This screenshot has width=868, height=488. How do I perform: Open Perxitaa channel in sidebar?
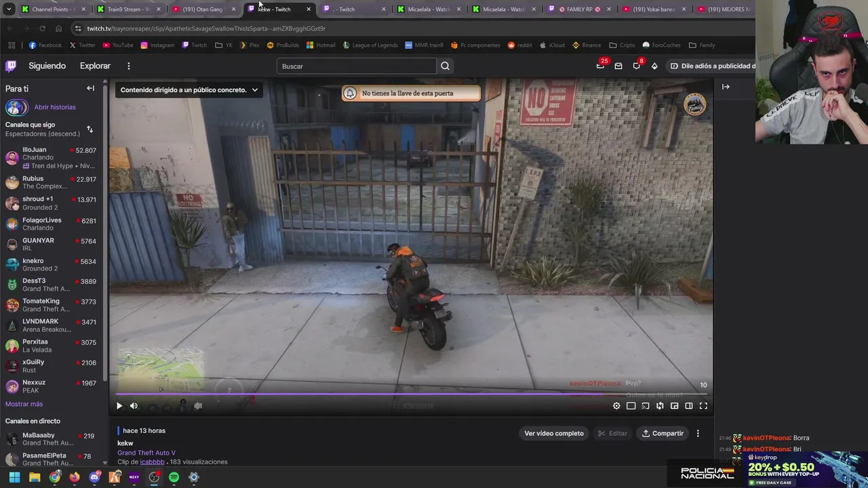(51, 346)
